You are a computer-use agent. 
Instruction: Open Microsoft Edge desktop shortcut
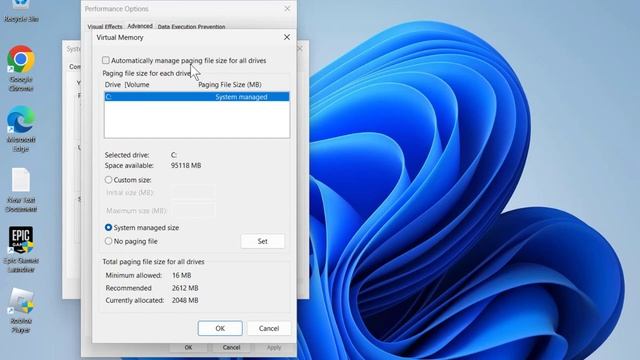(21, 129)
